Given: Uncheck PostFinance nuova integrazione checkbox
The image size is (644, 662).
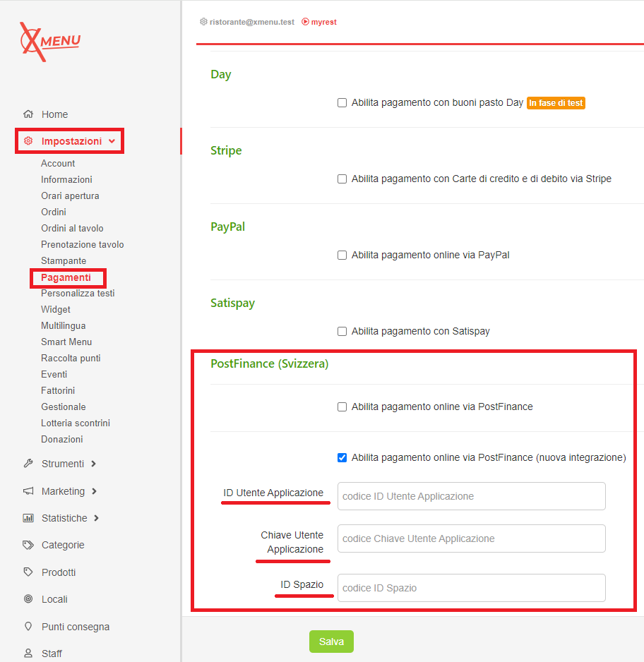Looking at the screenshot, I should 342,458.
